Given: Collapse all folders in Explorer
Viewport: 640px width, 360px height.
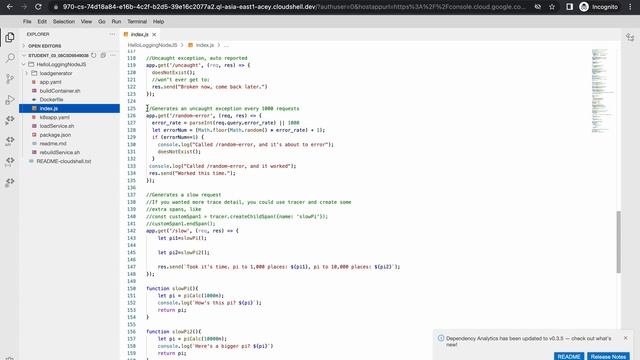Looking at the screenshot, I should [103, 55].
